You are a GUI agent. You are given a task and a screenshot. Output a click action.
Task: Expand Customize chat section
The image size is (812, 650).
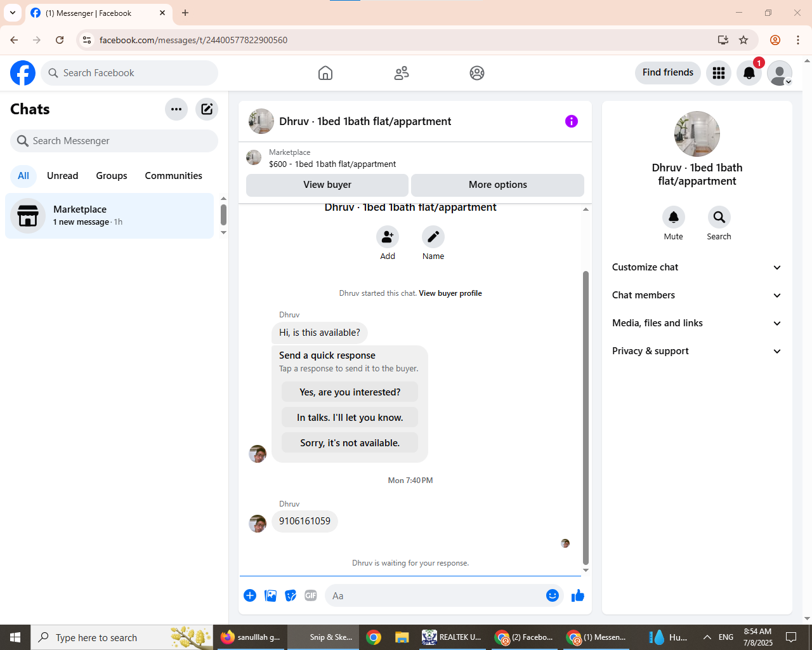pos(697,267)
